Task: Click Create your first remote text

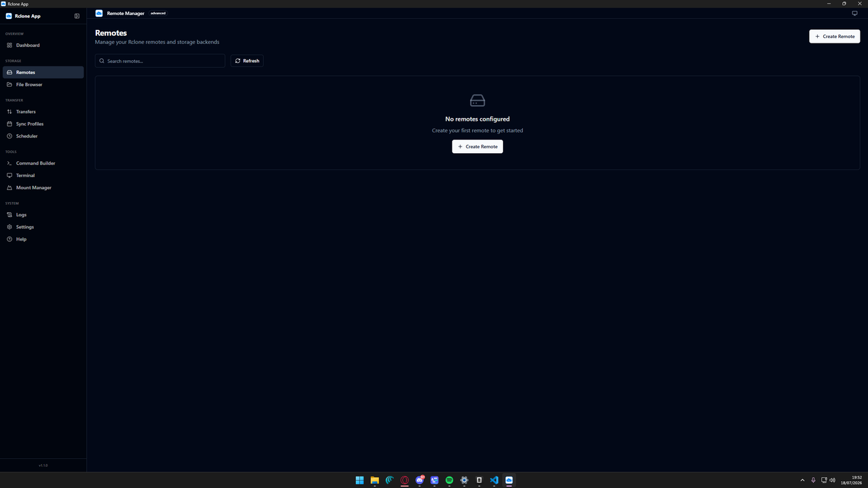Action: click(477, 131)
